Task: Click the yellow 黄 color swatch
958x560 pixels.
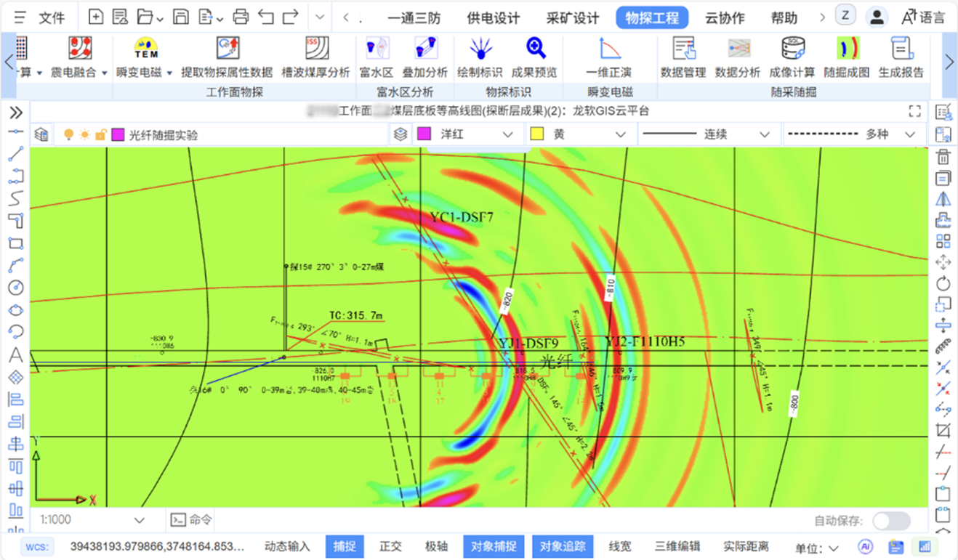Action: pos(537,134)
